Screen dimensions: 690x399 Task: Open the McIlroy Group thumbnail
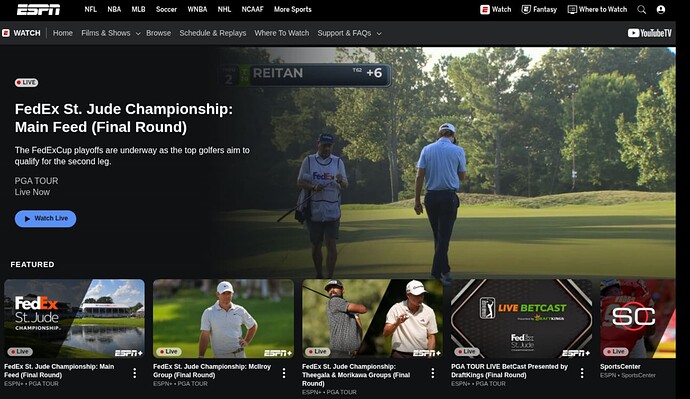click(223, 318)
